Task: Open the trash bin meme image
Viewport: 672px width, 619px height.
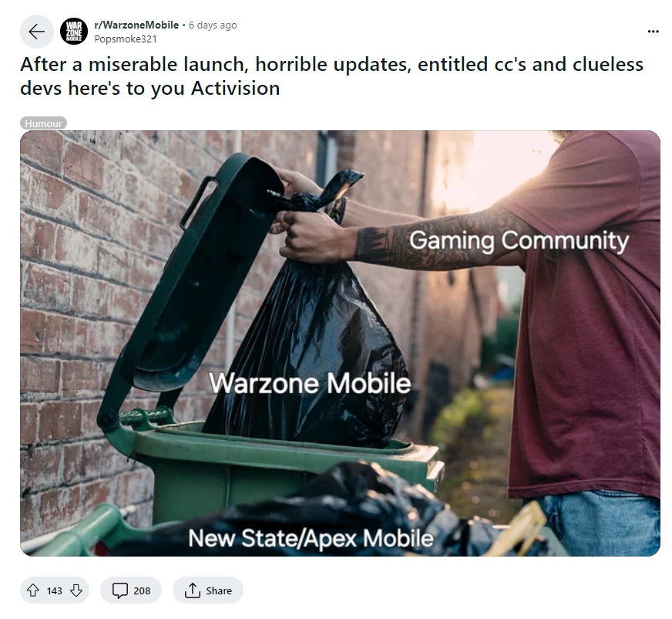Action: [340, 343]
